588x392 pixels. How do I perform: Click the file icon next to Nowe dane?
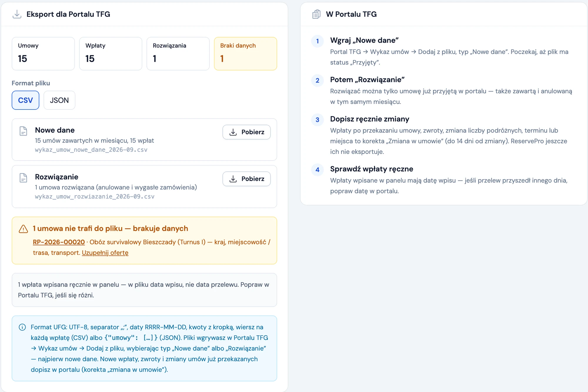click(x=23, y=131)
